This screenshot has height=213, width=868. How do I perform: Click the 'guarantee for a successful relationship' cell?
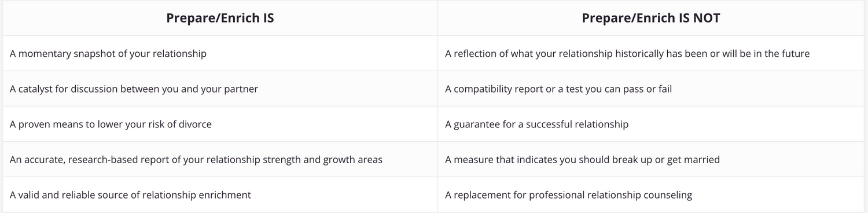click(x=652, y=124)
